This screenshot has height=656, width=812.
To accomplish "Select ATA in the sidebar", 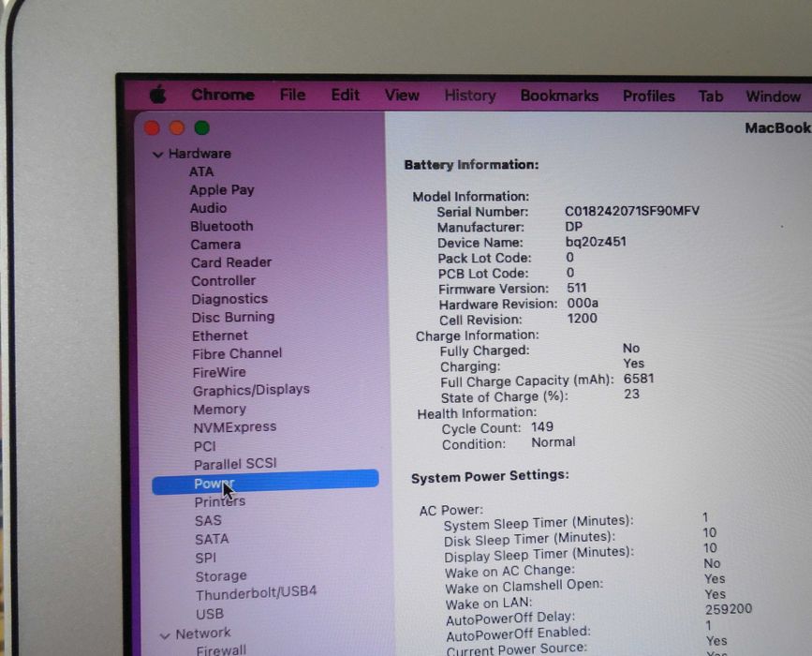I will pyautogui.click(x=201, y=171).
